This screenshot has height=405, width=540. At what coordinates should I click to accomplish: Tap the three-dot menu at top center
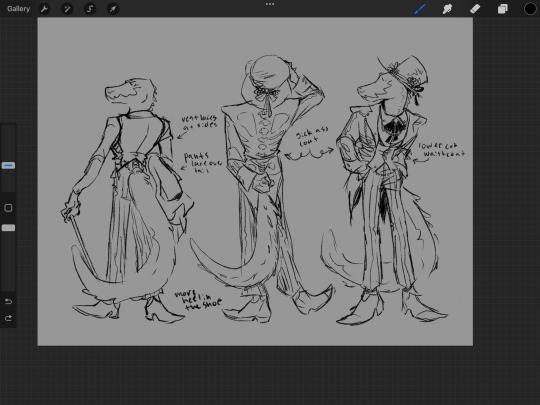pos(270,4)
